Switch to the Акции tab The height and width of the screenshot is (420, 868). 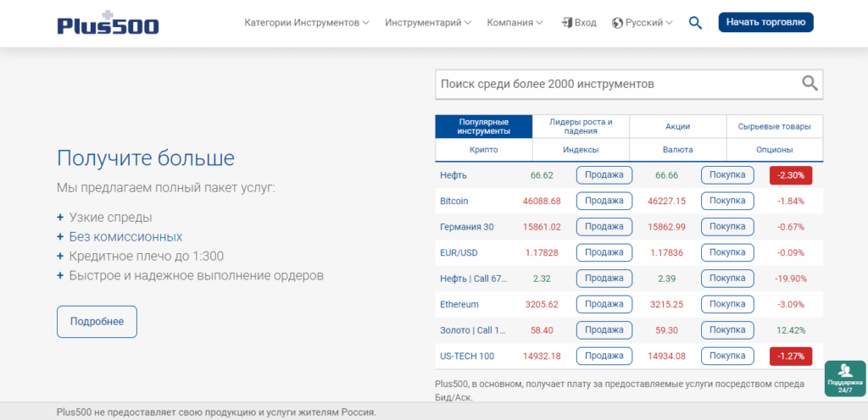click(x=677, y=126)
